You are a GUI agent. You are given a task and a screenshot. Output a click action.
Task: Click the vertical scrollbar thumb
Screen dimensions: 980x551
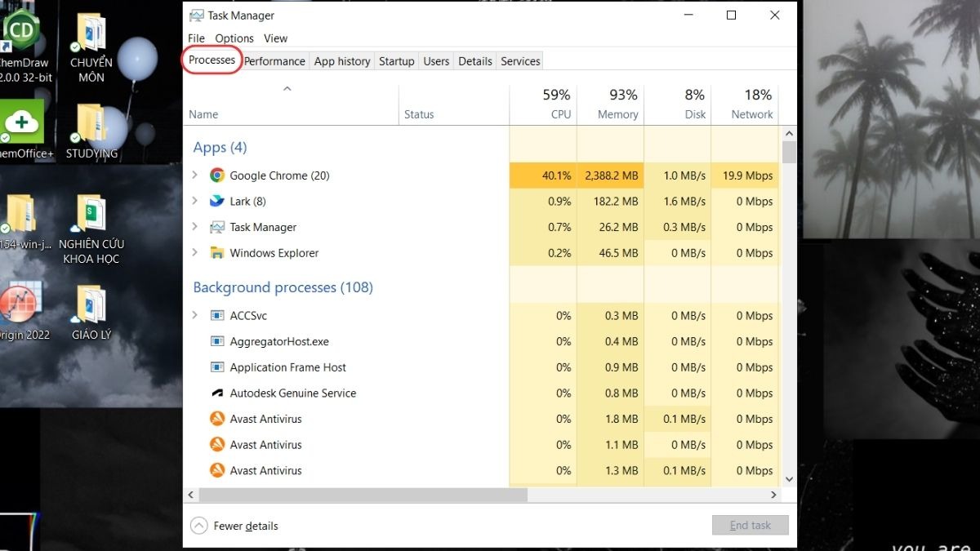tap(789, 153)
